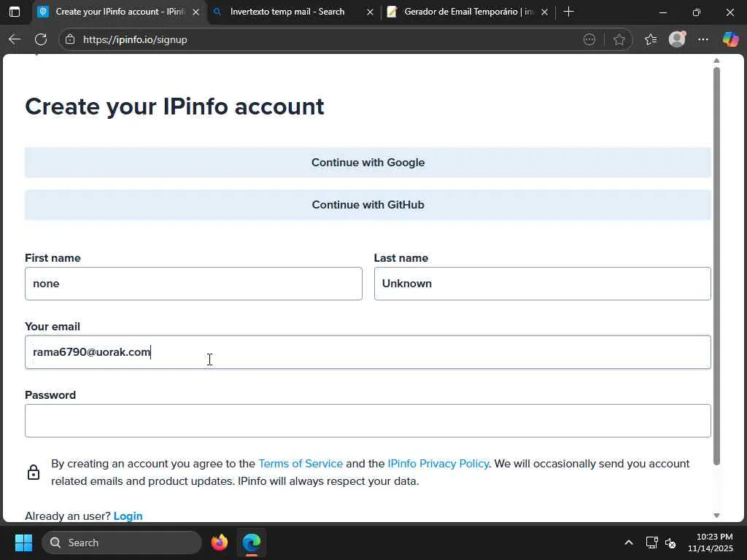Screen dimensions: 747x560
Task: Open the IPinfo Privacy Policy link
Action: [x=438, y=464]
